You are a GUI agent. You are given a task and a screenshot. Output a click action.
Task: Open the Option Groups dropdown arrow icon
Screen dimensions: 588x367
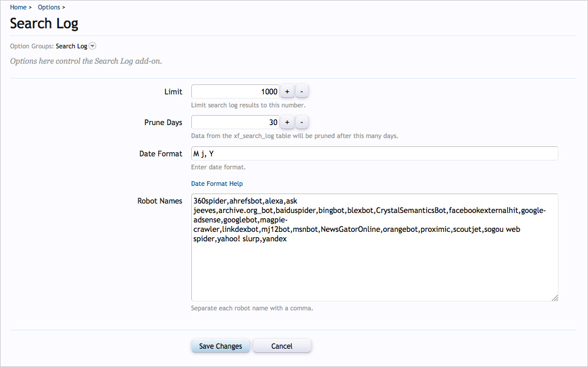[93, 46]
